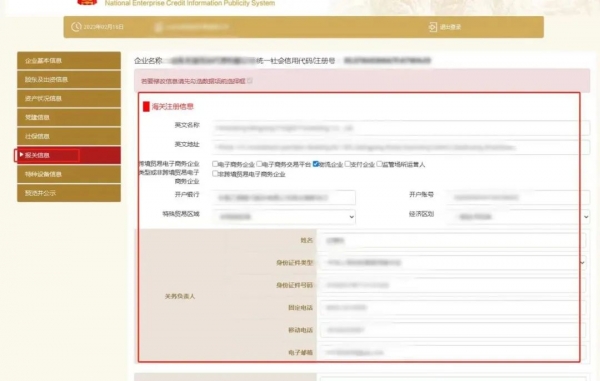Click the national emblem logo at top

[x=87, y=2]
